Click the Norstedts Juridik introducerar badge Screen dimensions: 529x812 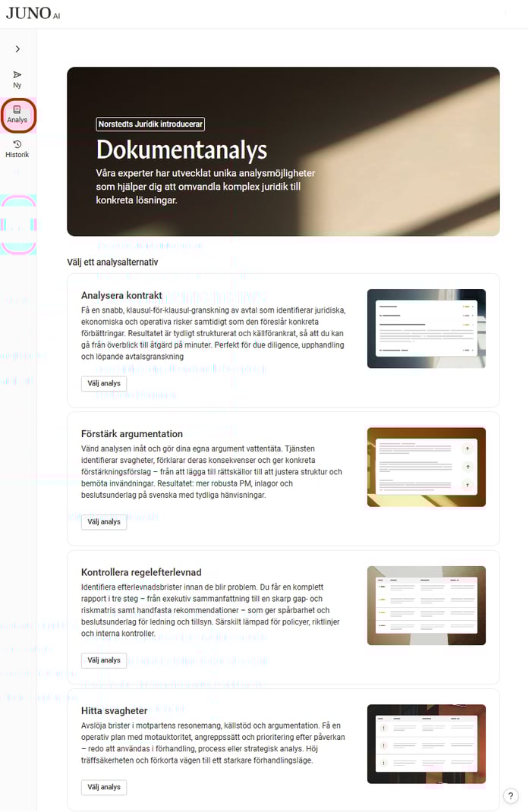150,124
